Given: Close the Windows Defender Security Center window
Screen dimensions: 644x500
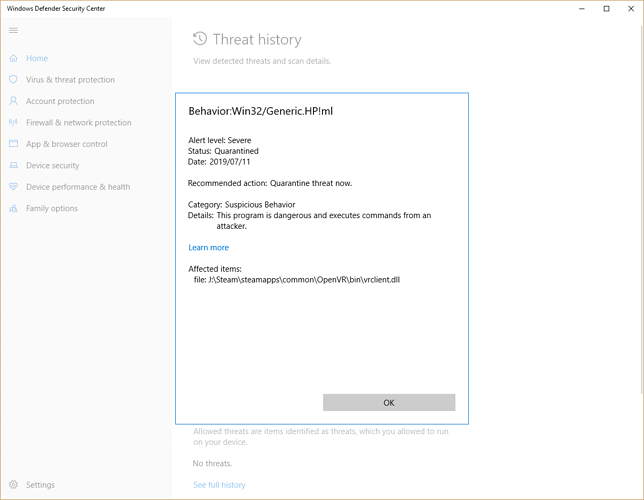Looking at the screenshot, I should point(631,9).
